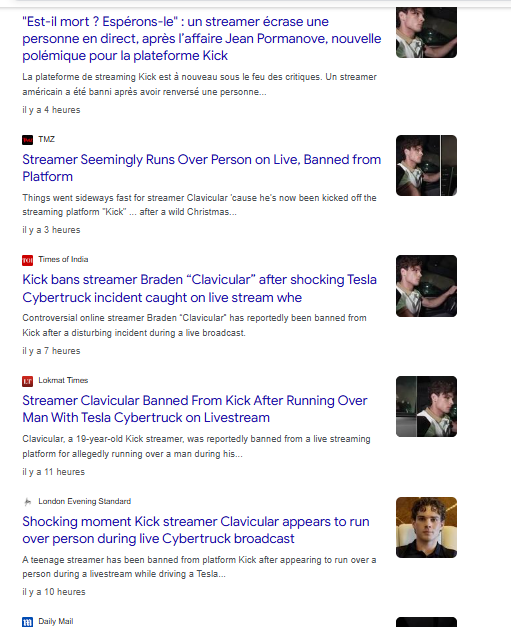Open "Shocking moment Kick streamer" headline
511x627 pixels.
(x=196, y=530)
